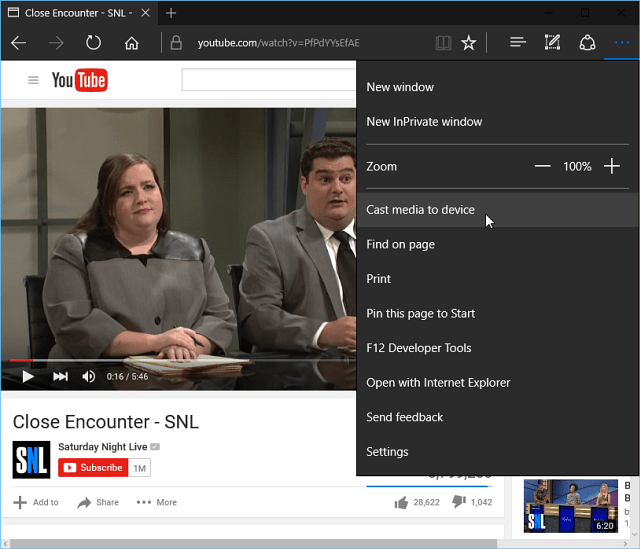Choose New InPrivate window
The image size is (640, 549).
click(498, 122)
